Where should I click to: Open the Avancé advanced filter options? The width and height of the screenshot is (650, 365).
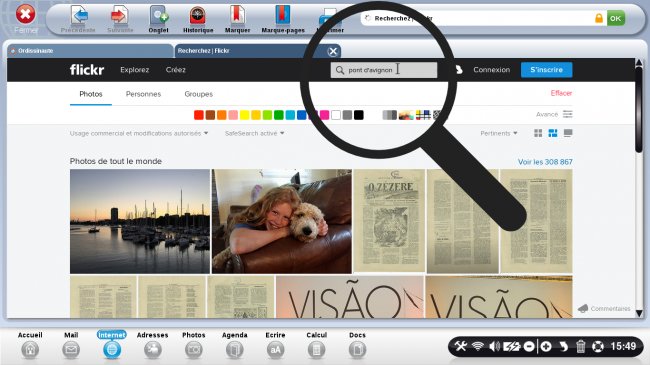(x=554, y=114)
